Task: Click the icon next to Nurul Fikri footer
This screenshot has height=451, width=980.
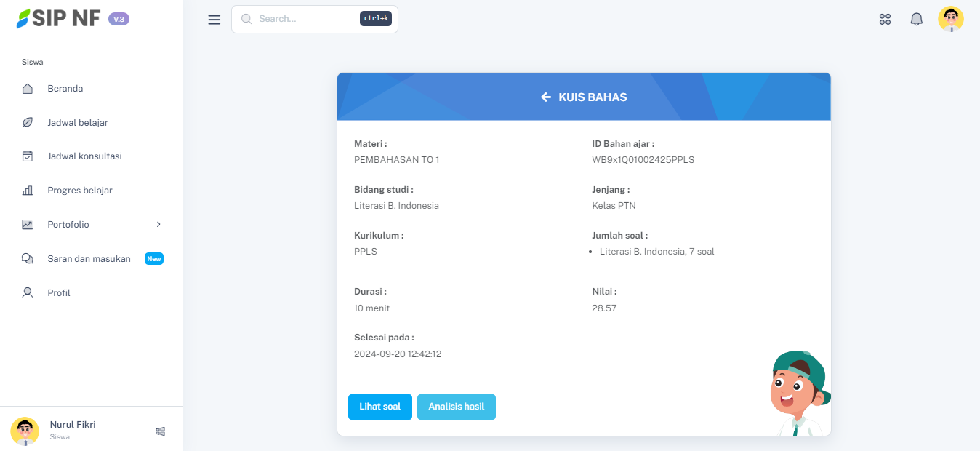Action: coord(161,431)
